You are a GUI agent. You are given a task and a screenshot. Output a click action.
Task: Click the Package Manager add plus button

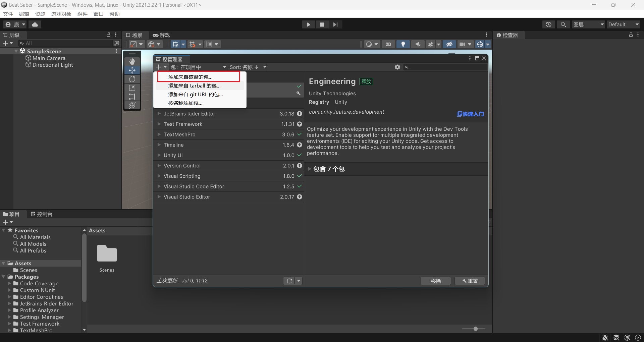click(161, 67)
